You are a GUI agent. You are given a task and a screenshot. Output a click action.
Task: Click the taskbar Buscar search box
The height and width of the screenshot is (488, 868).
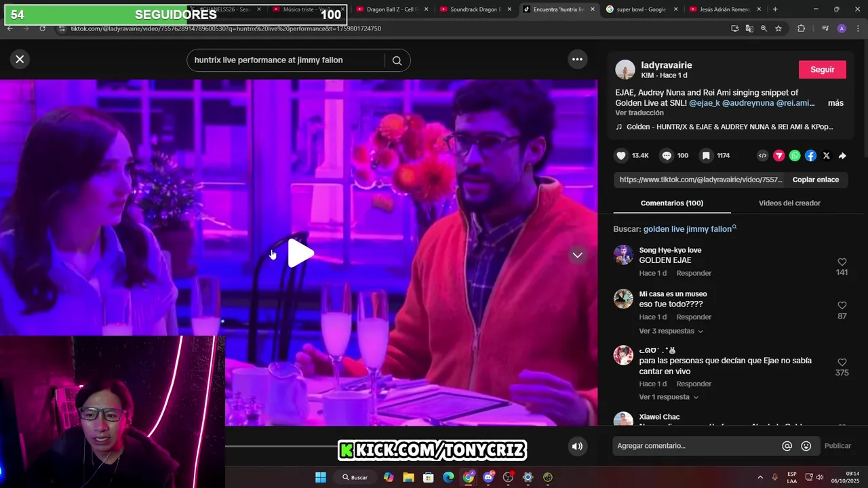tap(355, 477)
